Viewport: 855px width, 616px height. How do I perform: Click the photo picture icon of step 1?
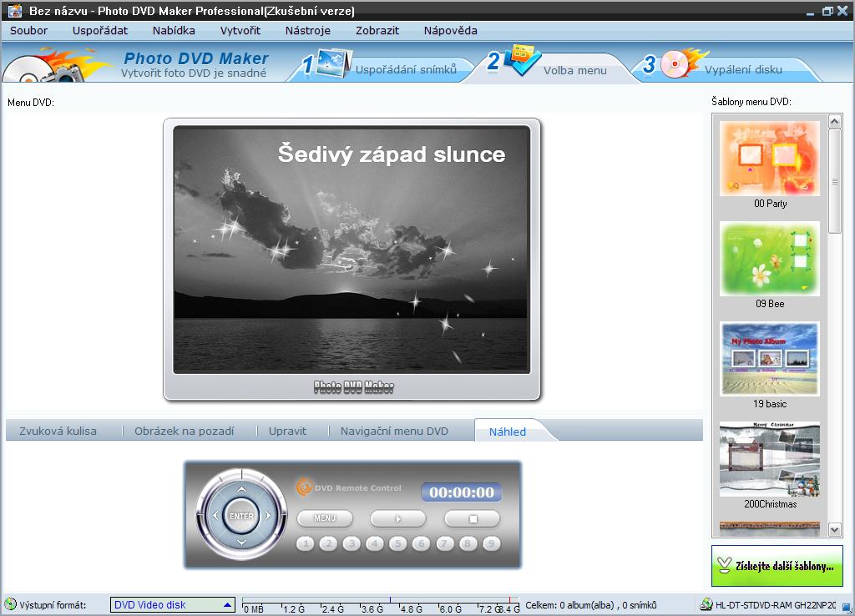click(334, 63)
